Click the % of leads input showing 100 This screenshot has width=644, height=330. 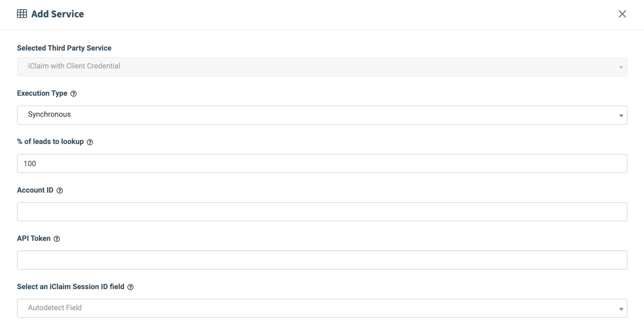pyautogui.click(x=322, y=163)
